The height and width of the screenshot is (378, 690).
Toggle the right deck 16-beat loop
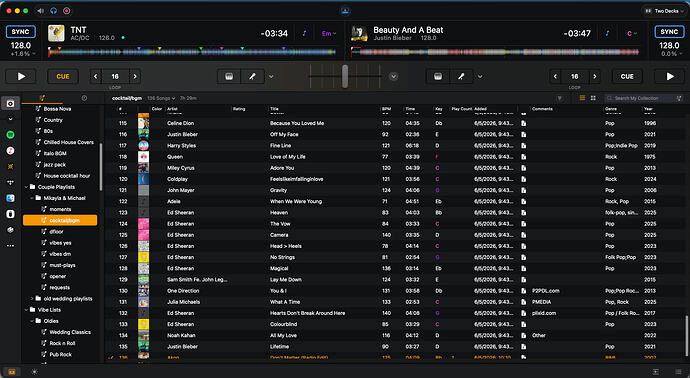pyautogui.click(x=574, y=77)
